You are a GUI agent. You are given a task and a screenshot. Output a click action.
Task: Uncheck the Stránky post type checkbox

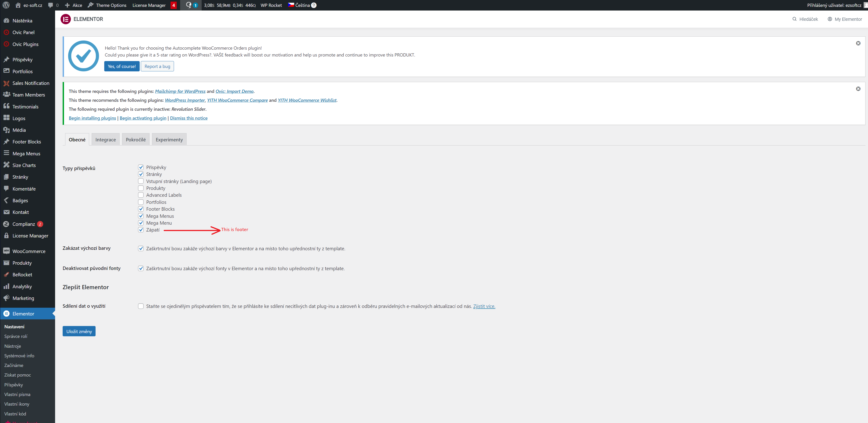141,174
